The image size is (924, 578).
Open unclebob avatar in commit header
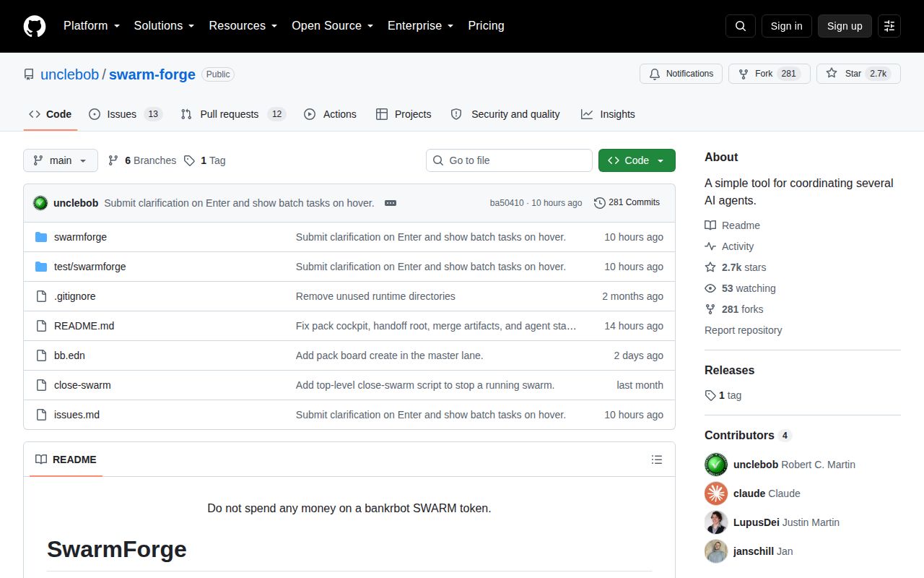tap(40, 203)
